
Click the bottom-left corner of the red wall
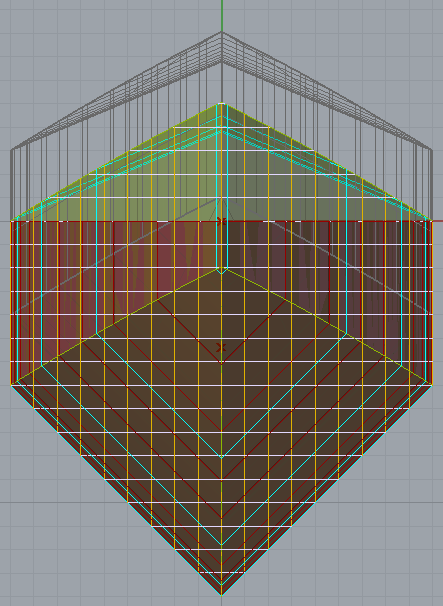11,384
